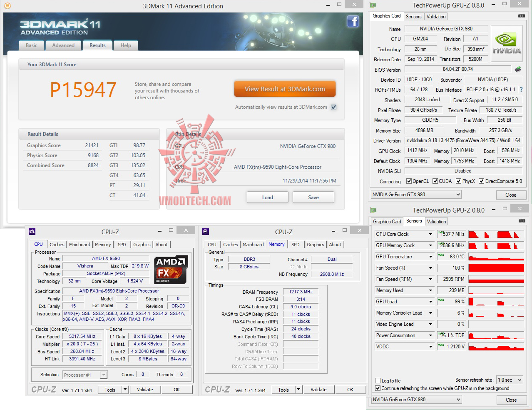Click the 3DMark orange app icon in title bar
Image resolution: width=532 pixels, height=410 pixels.
tap(7, 6)
